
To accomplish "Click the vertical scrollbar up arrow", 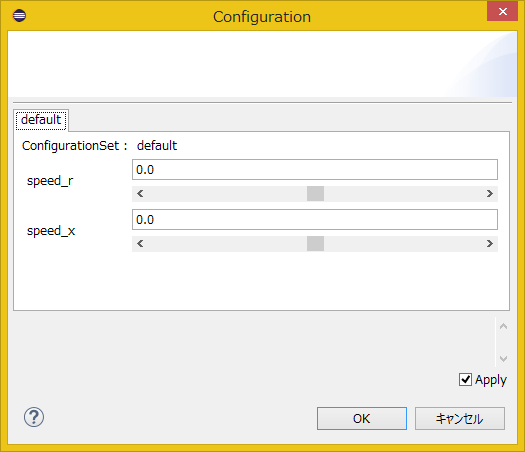I will [x=503, y=326].
